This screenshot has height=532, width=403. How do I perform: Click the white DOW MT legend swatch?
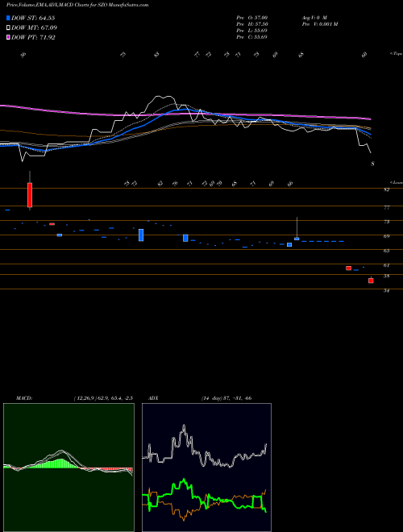coord(8,28)
